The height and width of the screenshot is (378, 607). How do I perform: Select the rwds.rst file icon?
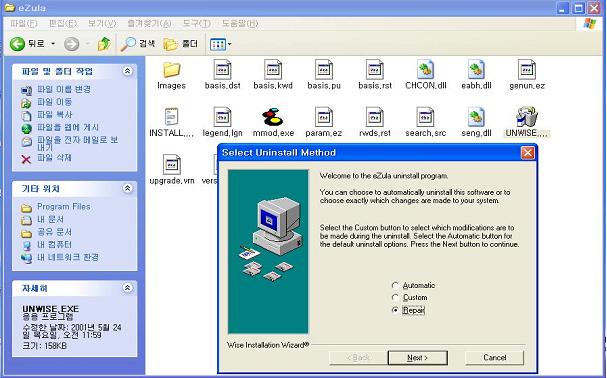pyautogui.click(x=374, y=117)
